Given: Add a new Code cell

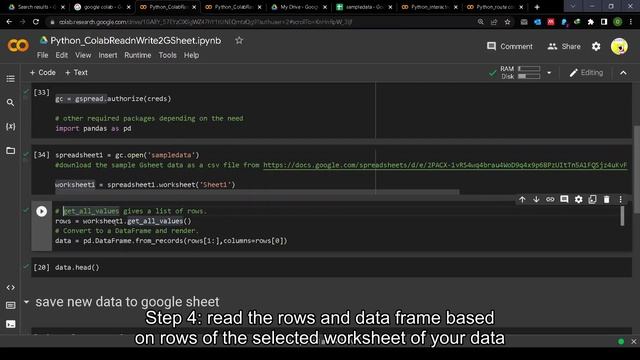Looking at the screenshot, I should click(x=42, y=72).
